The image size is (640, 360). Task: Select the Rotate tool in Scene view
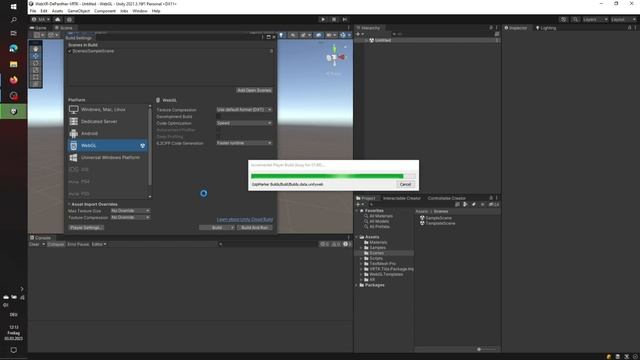36,63
